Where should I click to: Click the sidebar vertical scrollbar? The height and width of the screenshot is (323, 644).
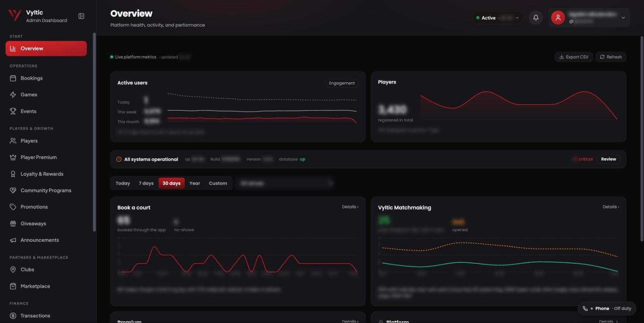(94, 132)
